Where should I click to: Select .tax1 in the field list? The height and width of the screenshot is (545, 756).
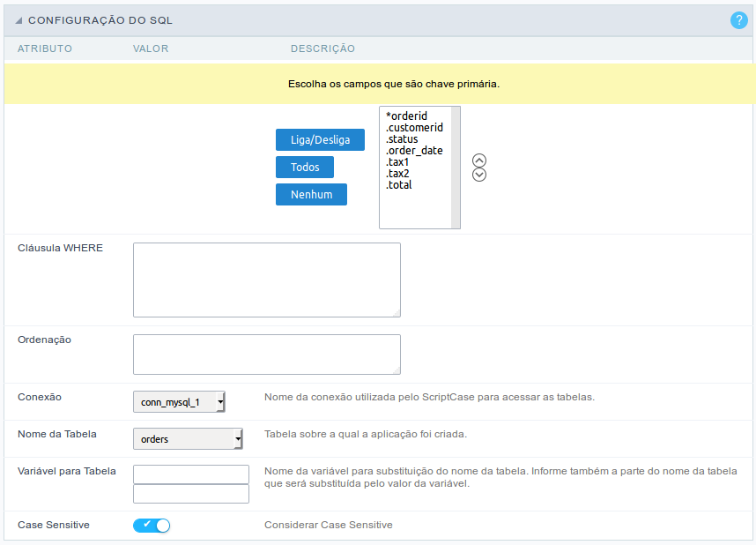click(397, 162)
